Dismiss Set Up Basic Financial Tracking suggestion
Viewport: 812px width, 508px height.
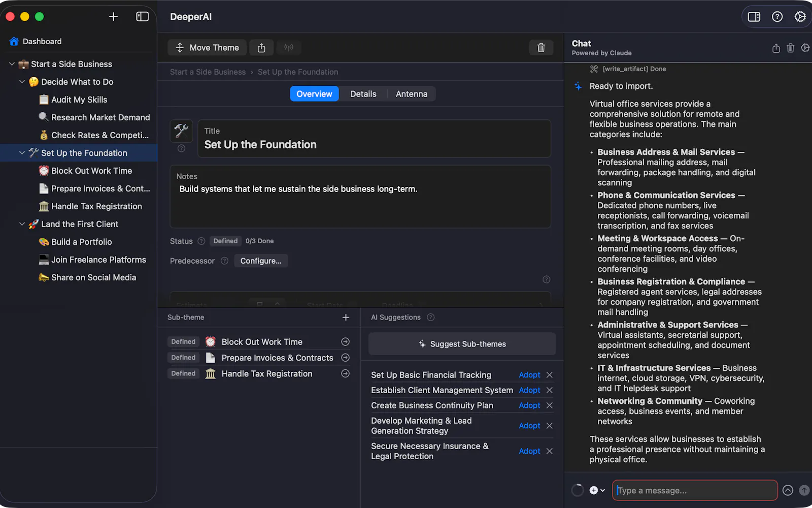(549, 375)
